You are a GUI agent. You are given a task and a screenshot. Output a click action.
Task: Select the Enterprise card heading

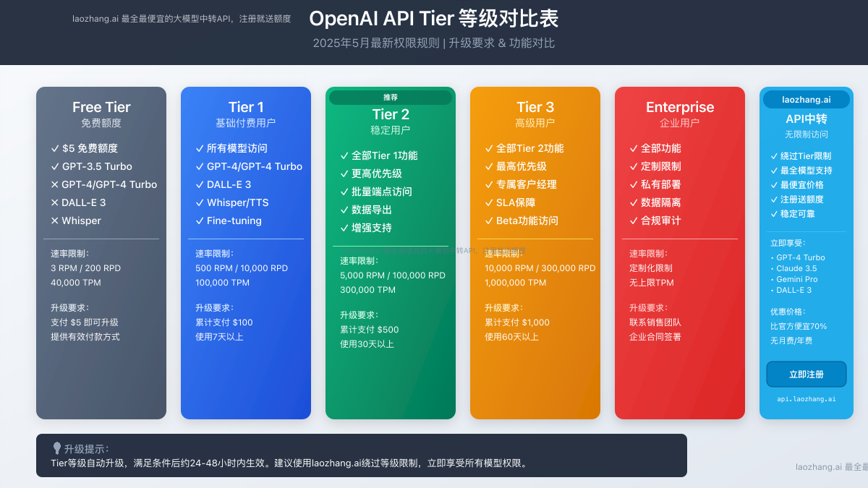pos(680,107)
